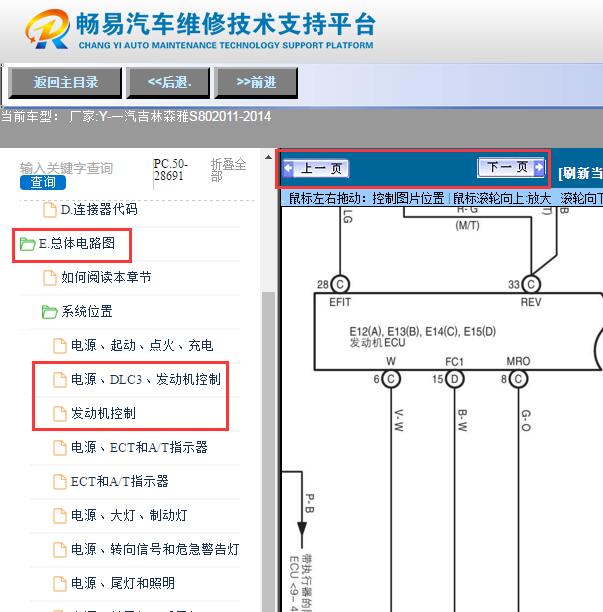Open 电源、转向信号和危急警告灯 diagram

[x=155, y=549]
